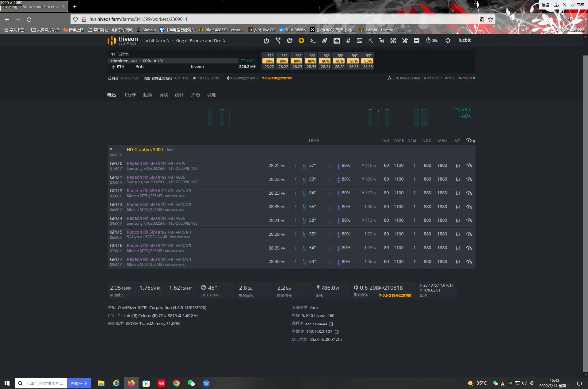Open a new browser tab

tap(74, 6)
